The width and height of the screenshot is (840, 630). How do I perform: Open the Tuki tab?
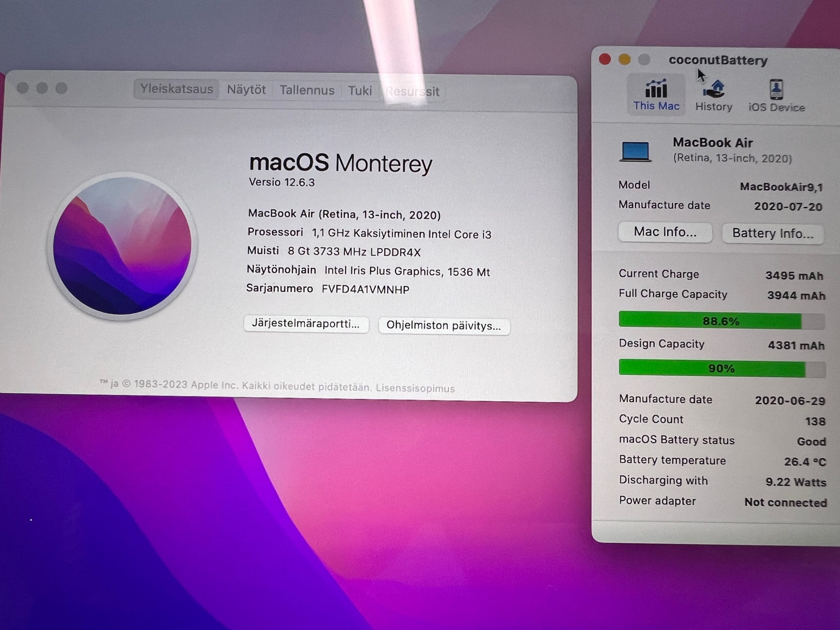[360, 91]
